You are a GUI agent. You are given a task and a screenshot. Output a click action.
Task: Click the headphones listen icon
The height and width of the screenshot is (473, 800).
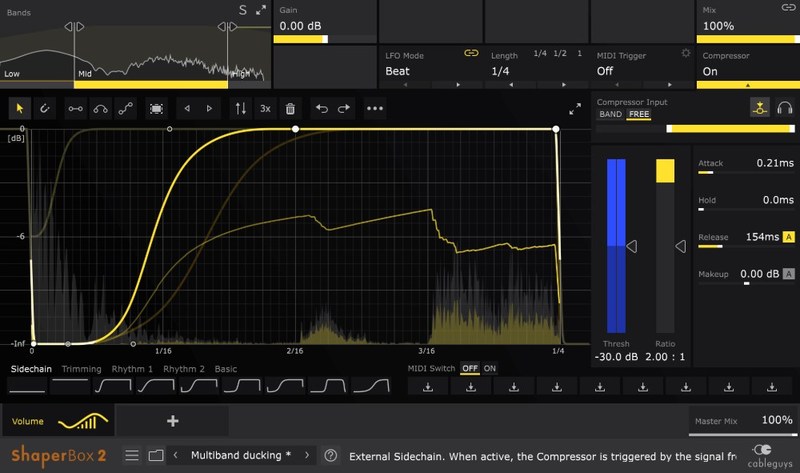784,108
